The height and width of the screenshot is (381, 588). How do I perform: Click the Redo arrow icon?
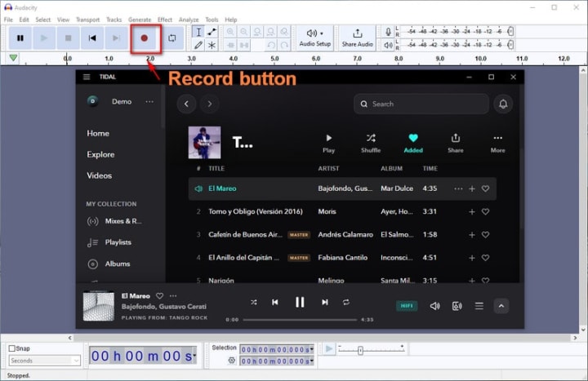[284, 46]
